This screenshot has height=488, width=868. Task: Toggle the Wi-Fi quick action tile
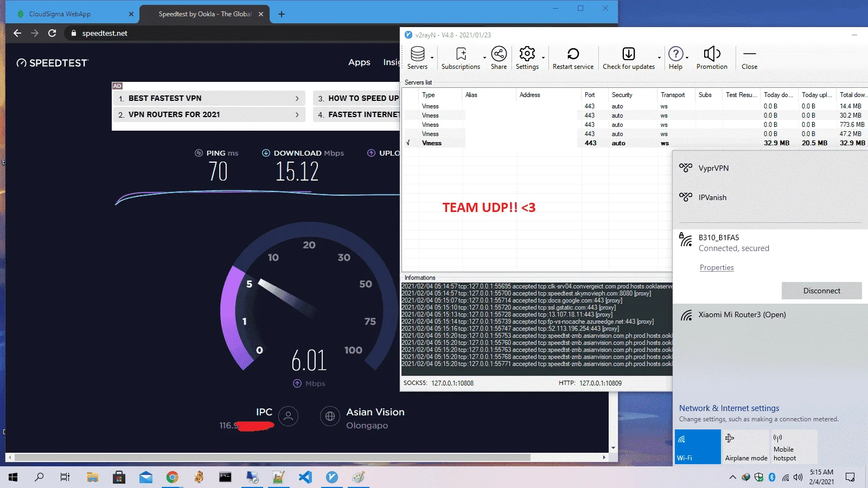point(698,447)
